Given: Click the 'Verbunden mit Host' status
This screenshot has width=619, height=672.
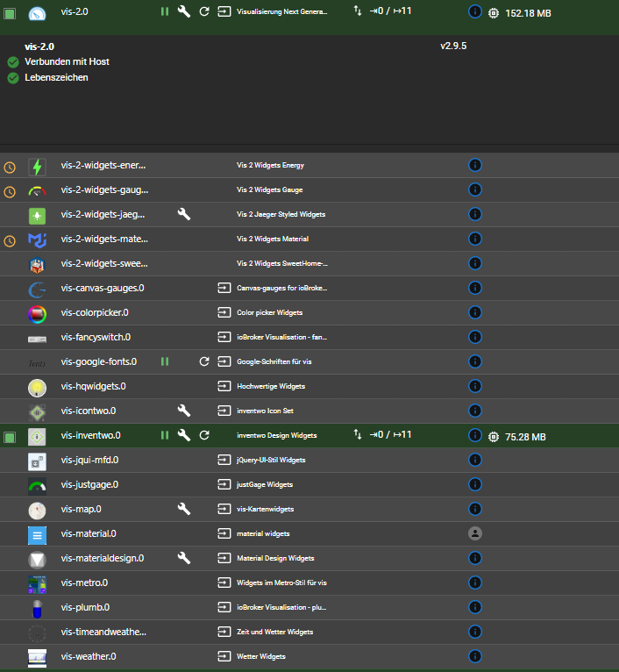Looking at the screenshot, I should (67, 61).
